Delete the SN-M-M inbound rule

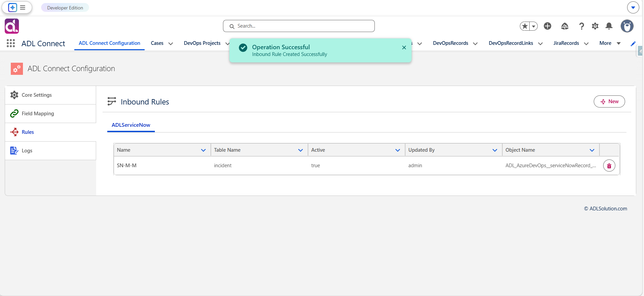click(x=609, y=166)
